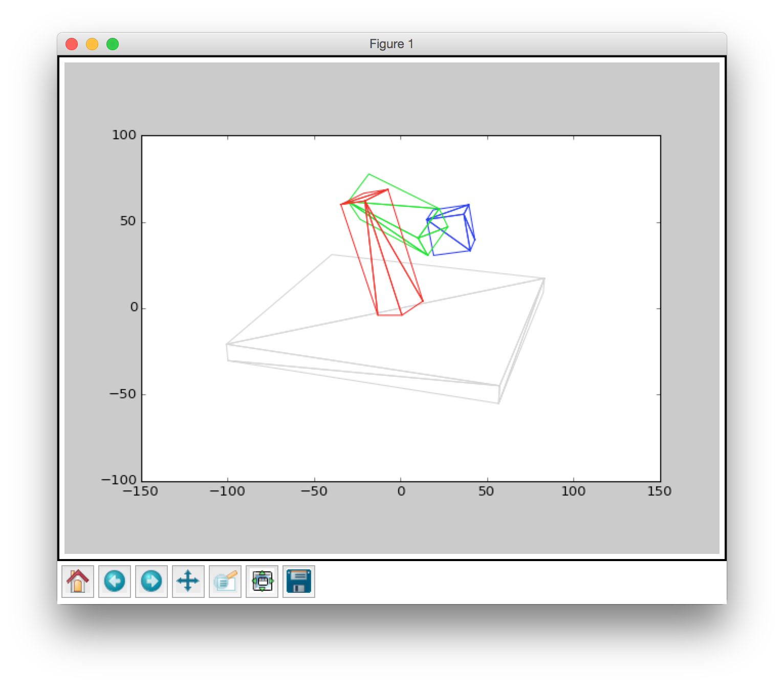This screenshot has height=686, width=784.
Task: Click the x-axis tick label −100
Action: coord(227,491)
